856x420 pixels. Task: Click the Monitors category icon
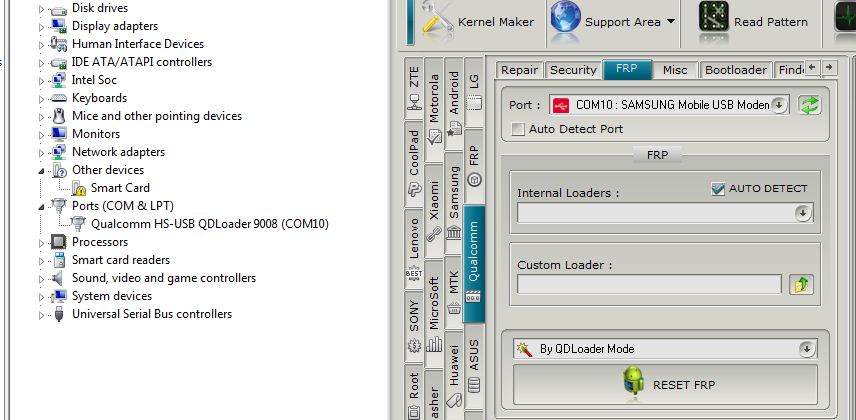pos(58,134)
